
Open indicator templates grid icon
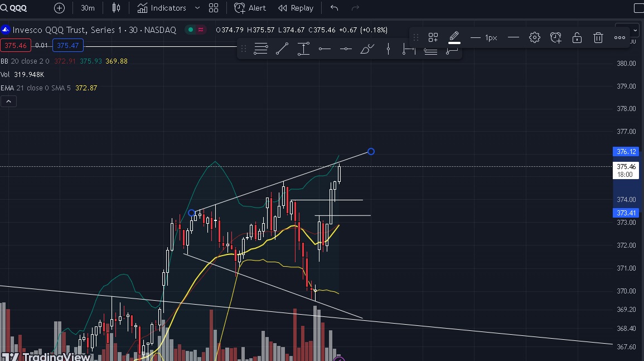214,8
